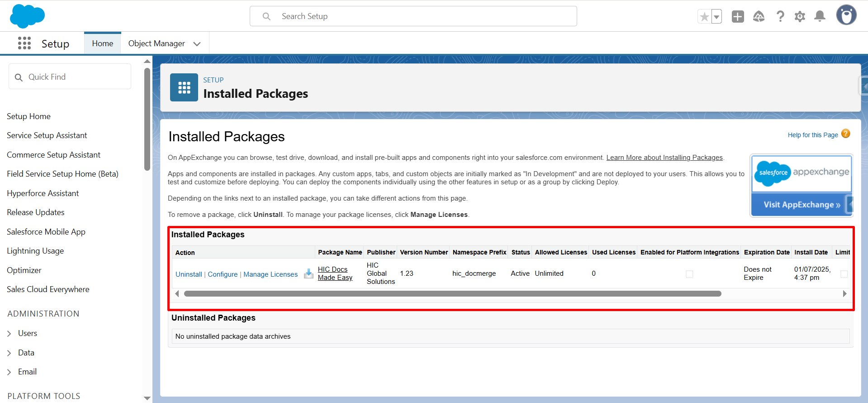868x403 pixels.
Task: Click the table's left scroll arrow
Action: pos(177,294)
